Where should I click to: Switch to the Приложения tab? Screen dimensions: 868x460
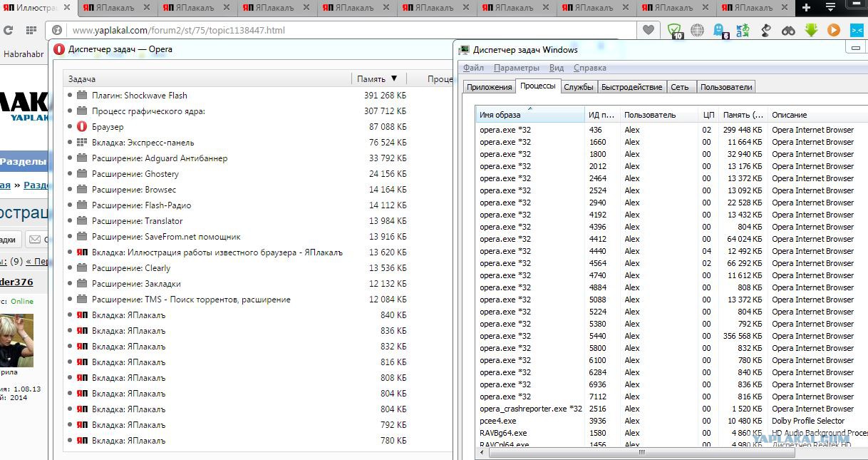point(489,87)
